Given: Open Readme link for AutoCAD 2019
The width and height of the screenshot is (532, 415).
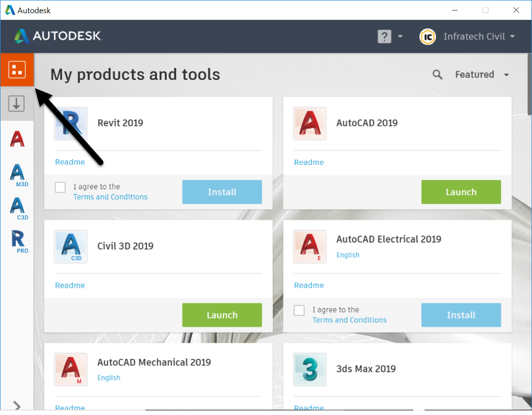Looking at the screenshot, I should 309,162.
